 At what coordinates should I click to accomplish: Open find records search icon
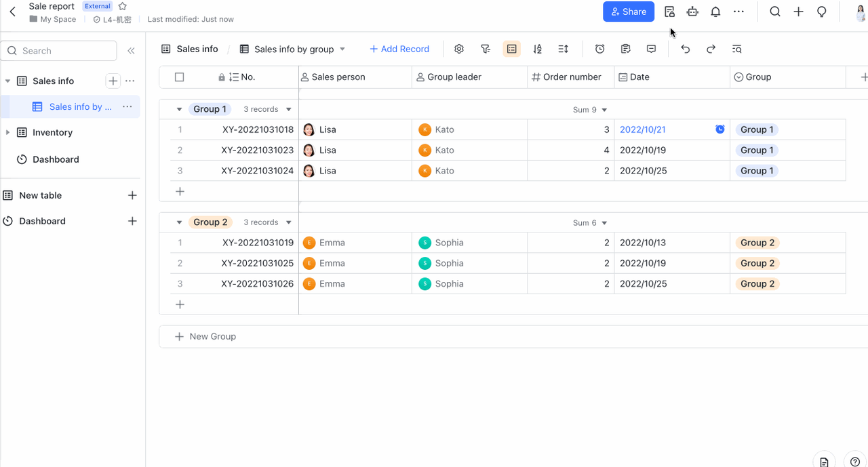click(736, 49)
